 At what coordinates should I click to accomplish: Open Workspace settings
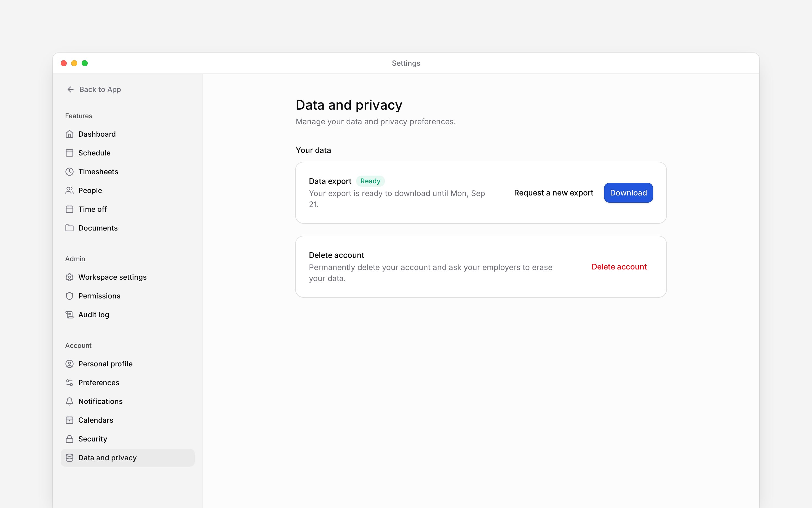[127, 277]
